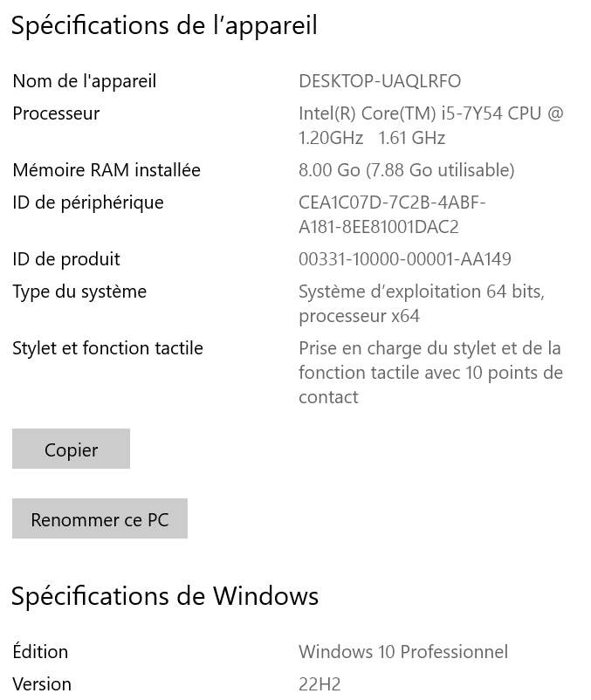591x700 pixels.
Task: Click the Spécifications de Windows heading
Action: (x=164, y=596)
